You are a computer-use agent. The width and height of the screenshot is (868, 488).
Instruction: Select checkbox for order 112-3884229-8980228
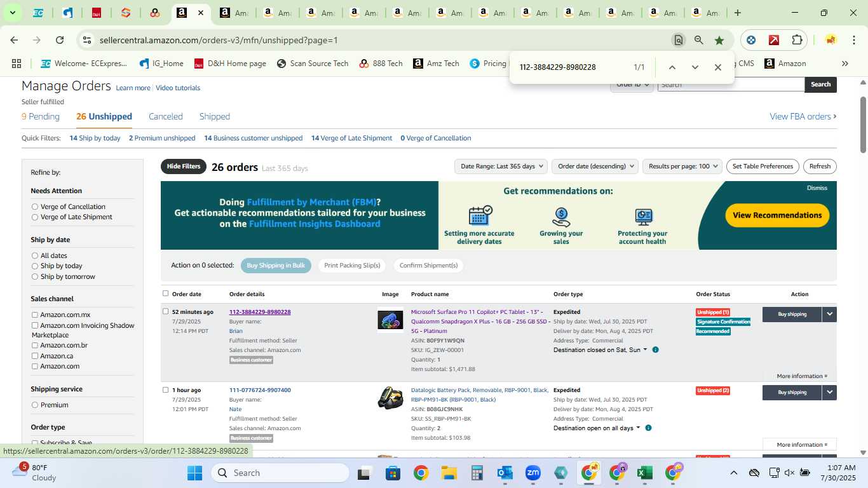tap(166, 311)
